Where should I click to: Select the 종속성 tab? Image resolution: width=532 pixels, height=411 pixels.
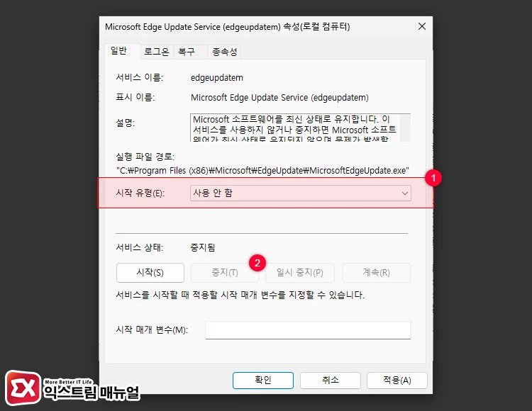224,52
